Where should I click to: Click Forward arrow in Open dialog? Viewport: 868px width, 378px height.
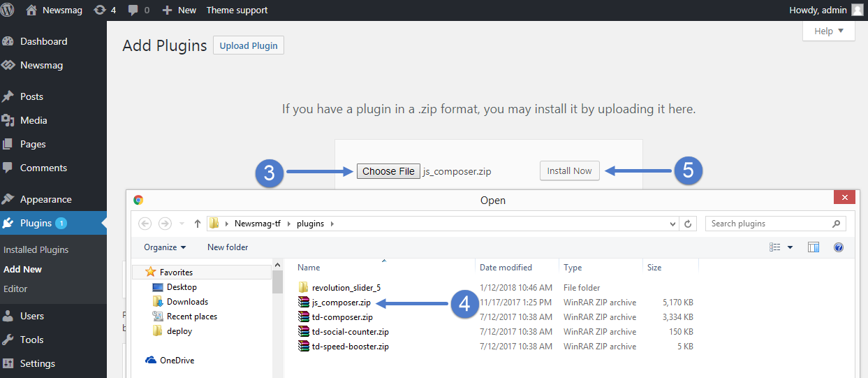(165, 224)
